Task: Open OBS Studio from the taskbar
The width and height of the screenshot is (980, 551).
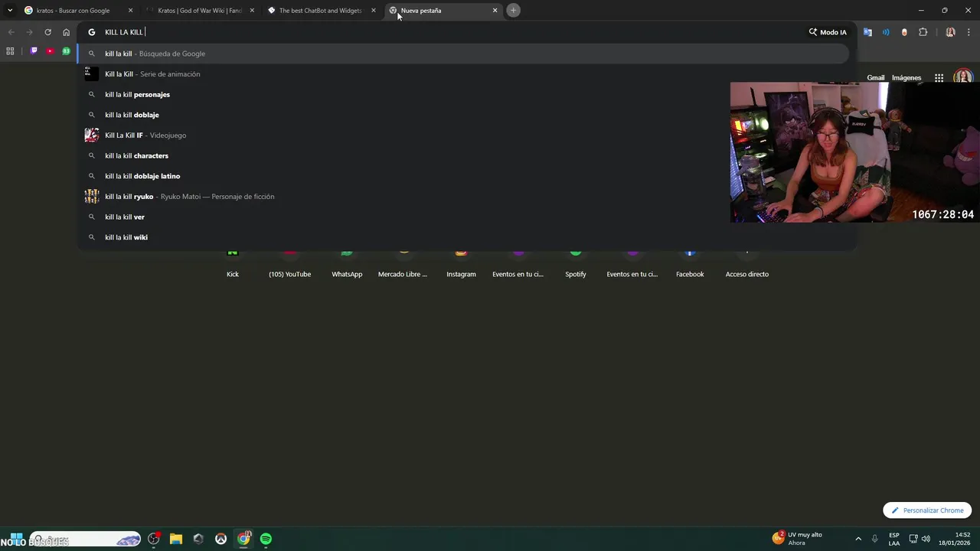Action: pyautogui.click(x=154, y=539)
